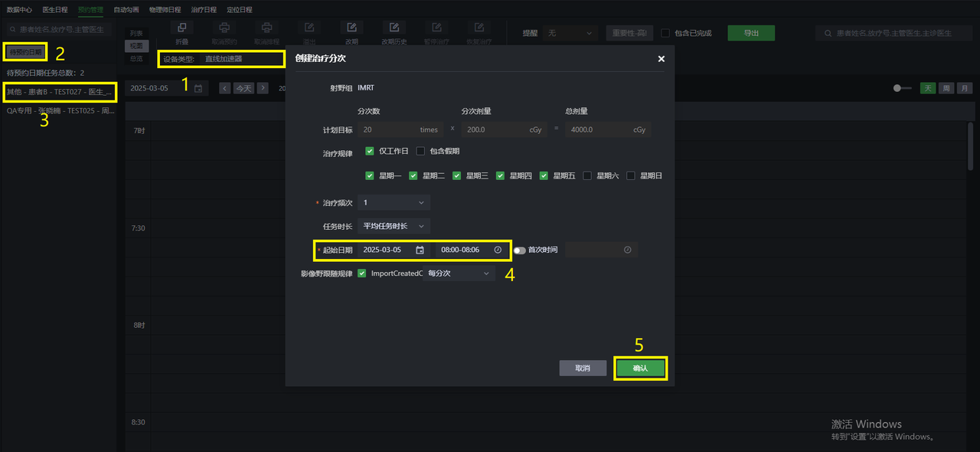Click clock icon in 08:00-08:06 time field
Image resolution: width=980 pixels, height=452 pixels.
(498, 250)
